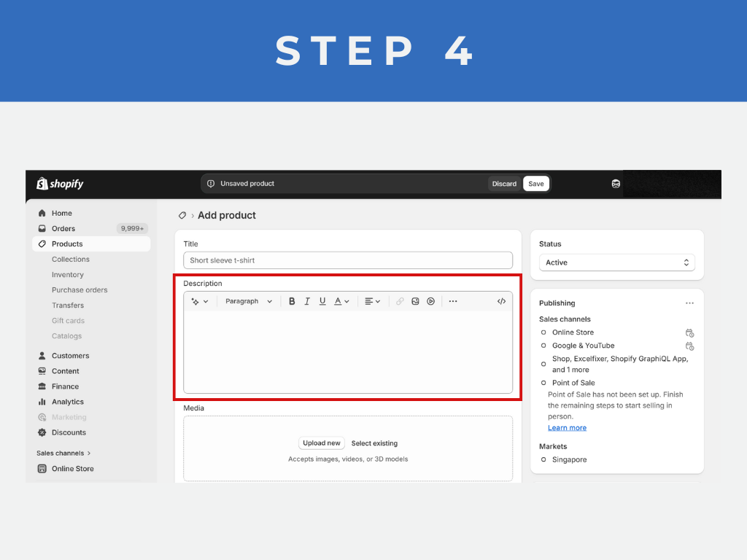The height and width of the screenshot is (560, 747).
Task: Go to Orders in the sidebar
Action: pos(63,229)
